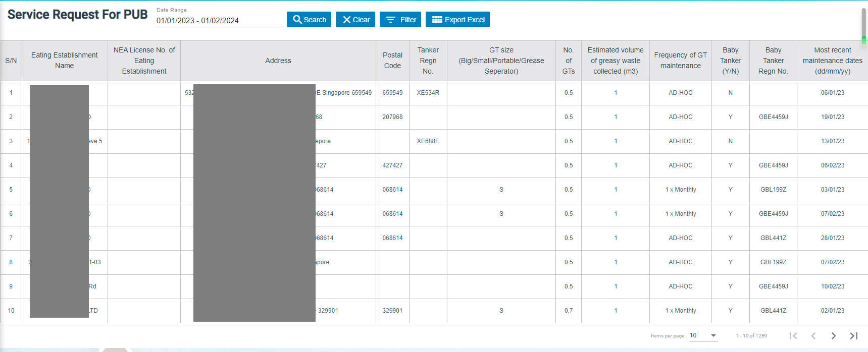Export table via Export Excel button
The height and width of the screenshot is (352, 868).
click(457, 20)
